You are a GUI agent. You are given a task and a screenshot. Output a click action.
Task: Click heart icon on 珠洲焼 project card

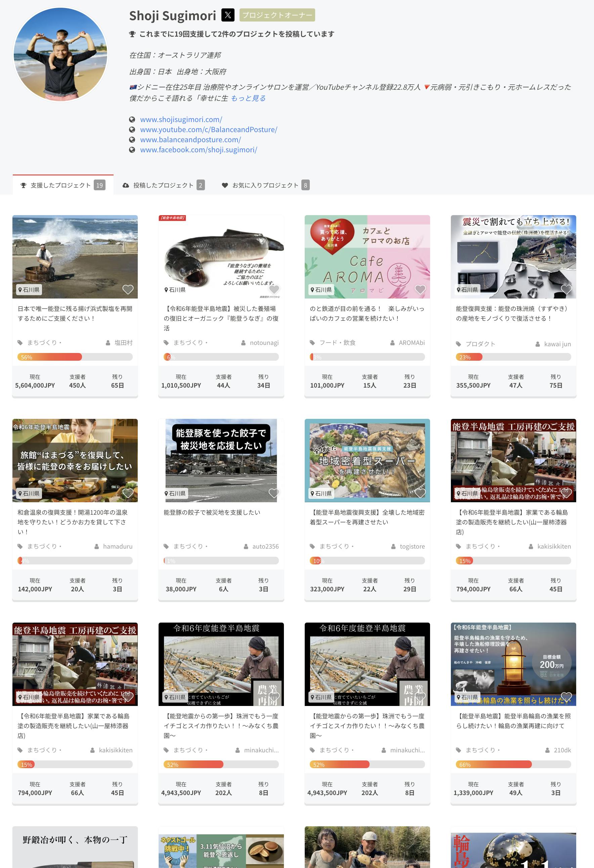point(566,289)
